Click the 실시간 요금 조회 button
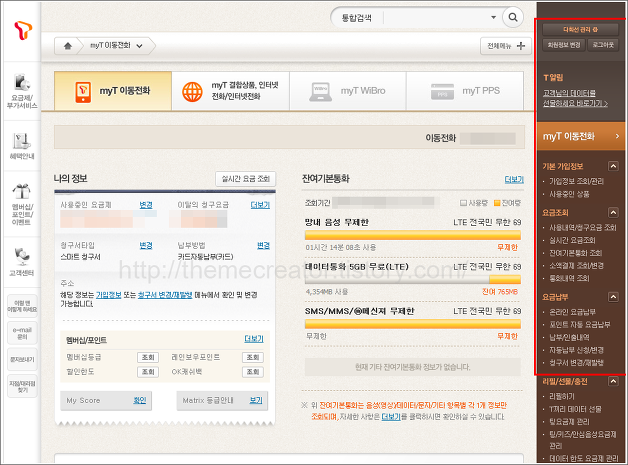This screenshot has width=628, height=465. point(246,179)
